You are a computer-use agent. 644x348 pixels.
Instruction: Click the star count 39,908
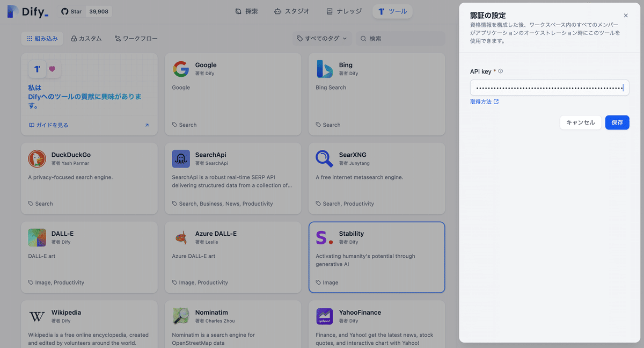(99, 11)
